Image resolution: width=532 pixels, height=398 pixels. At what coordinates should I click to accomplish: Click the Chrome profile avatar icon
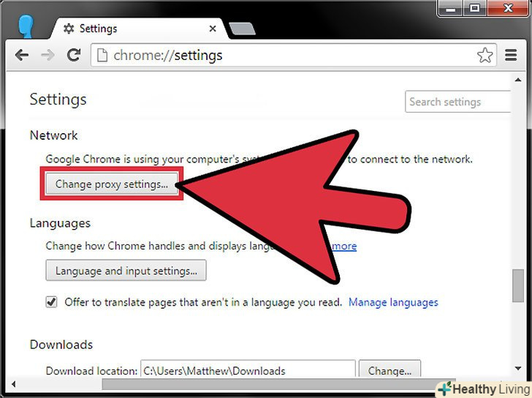[26, 26]
